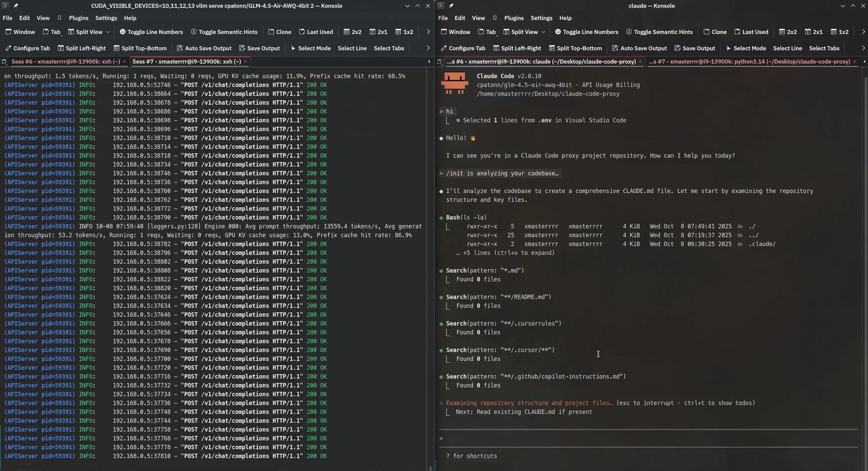Click Save Output in left Konsole
This screenshot has width=868, height=471.
click(x=259, y=48)
